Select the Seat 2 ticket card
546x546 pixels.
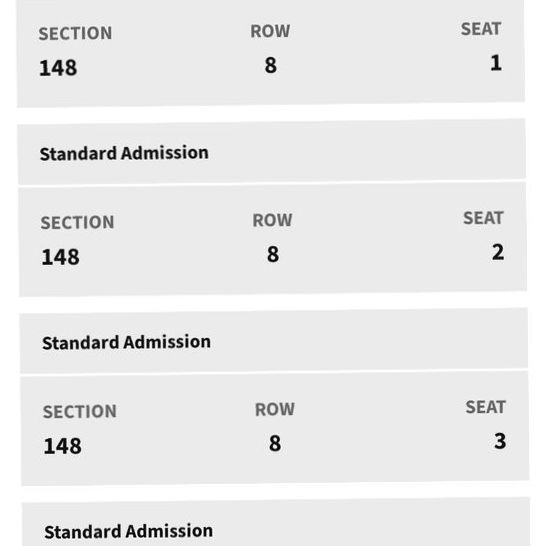(273, 239)
